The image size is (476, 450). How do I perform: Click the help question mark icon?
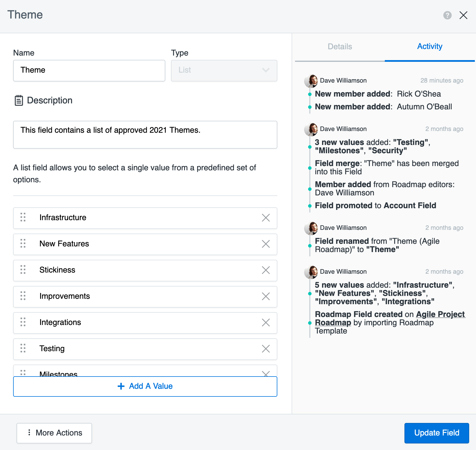[447, 15]
